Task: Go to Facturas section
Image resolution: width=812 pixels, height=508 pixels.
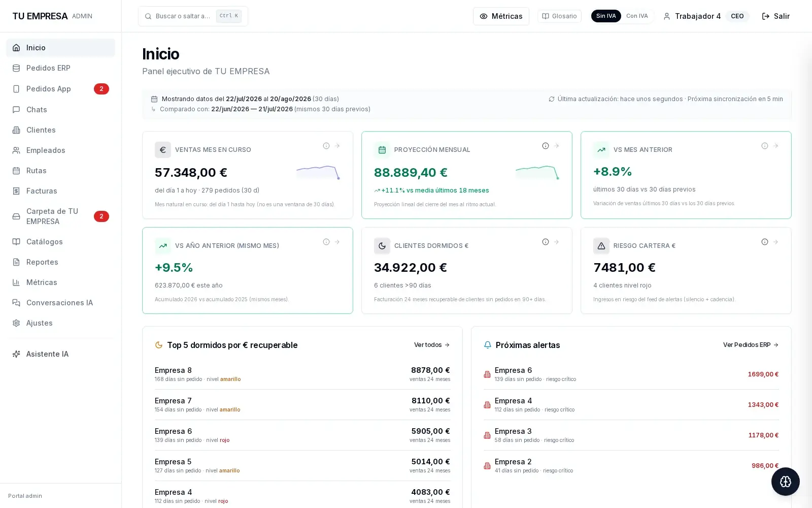Action: tap(60, 191)
